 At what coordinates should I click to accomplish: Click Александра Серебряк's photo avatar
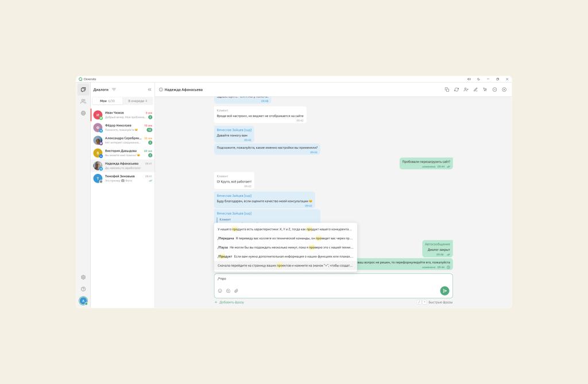(98, 140)
